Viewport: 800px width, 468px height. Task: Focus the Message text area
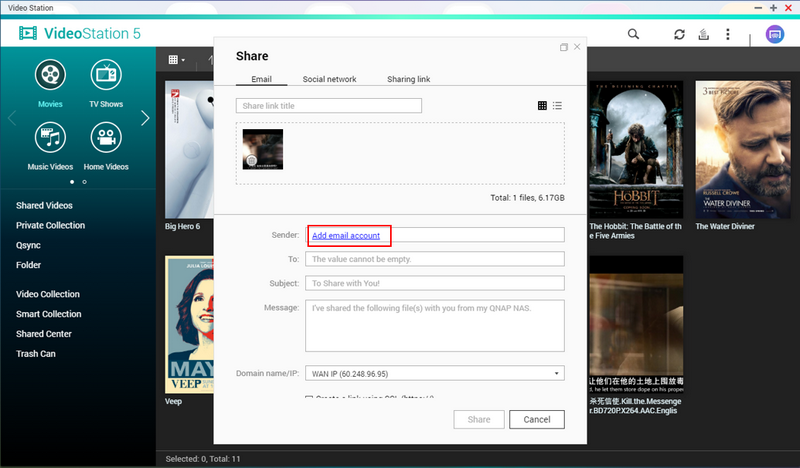tap(435, 326)
